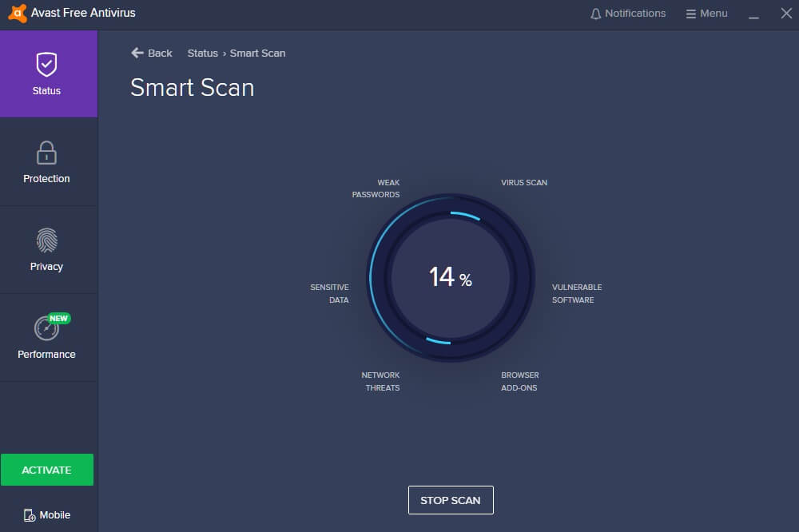Click the Privacy fingerprint icon
Image resolution: width=799 pixels, height=532 pixels.
[46, 240]
